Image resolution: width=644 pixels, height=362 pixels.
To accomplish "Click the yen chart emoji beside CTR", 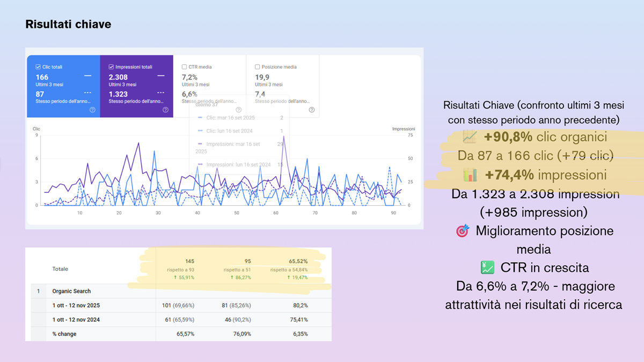I will [x=487, y=267].
